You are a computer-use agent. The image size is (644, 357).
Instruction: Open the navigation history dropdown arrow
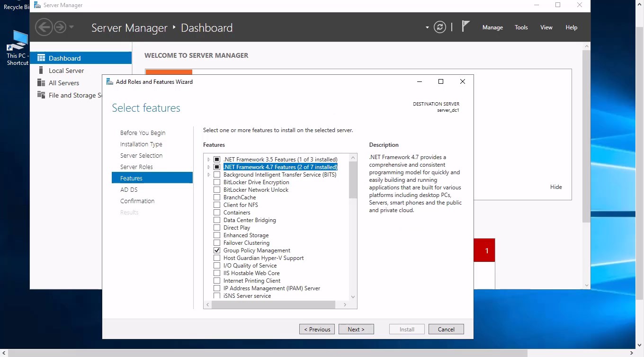point(72,27)
